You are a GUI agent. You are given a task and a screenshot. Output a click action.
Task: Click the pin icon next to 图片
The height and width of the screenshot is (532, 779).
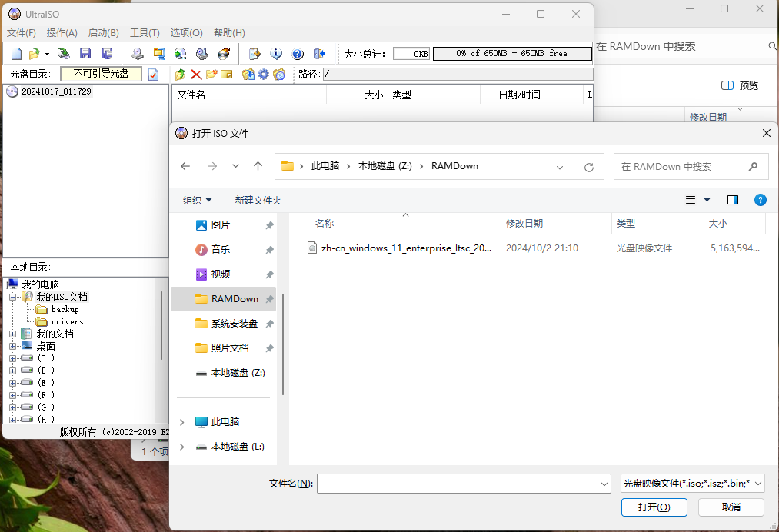[x=269, y=225]
